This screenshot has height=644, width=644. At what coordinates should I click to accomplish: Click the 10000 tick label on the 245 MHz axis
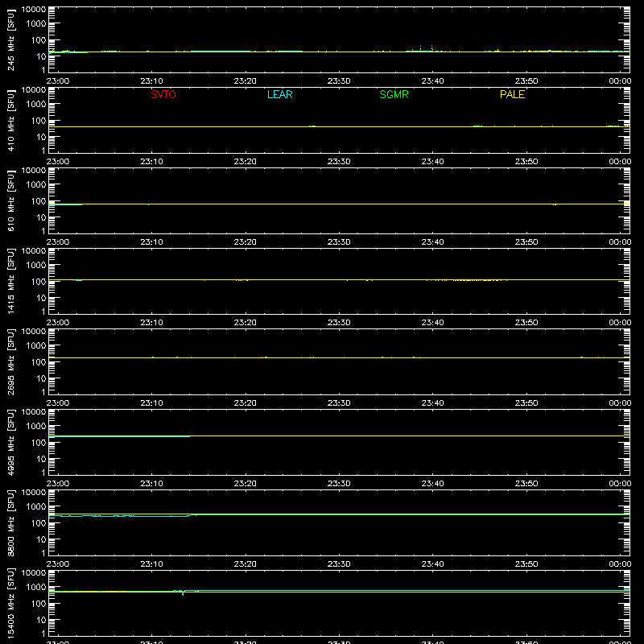point(34,10)
